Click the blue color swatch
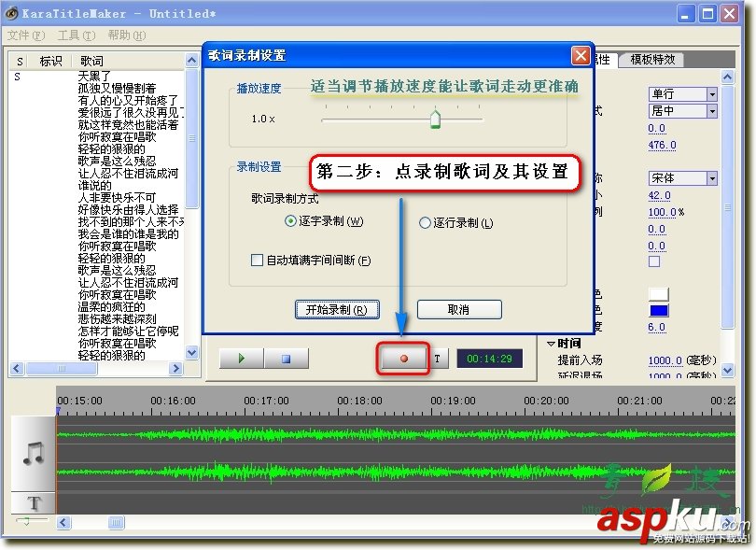 (x=659, y=310)
